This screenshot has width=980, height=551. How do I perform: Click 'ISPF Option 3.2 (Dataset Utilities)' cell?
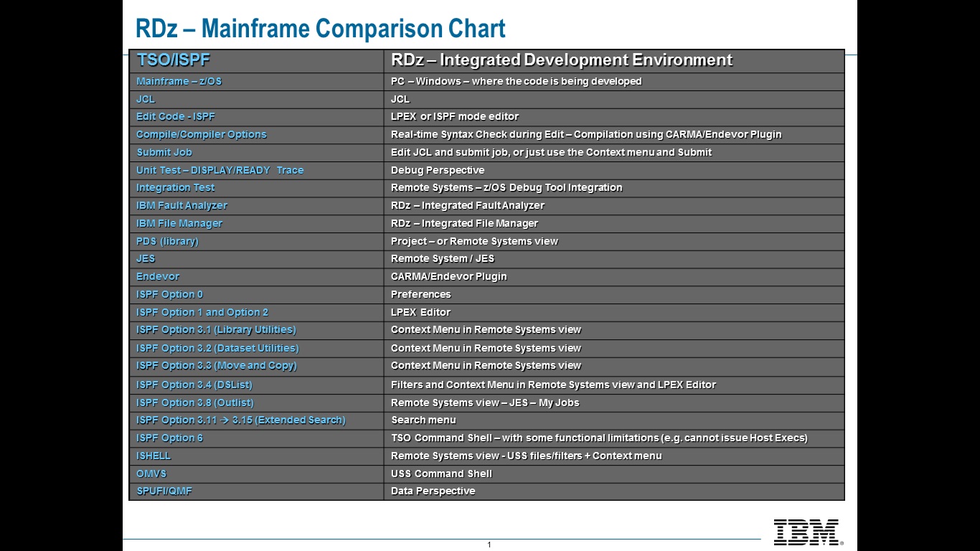[257, 348]
